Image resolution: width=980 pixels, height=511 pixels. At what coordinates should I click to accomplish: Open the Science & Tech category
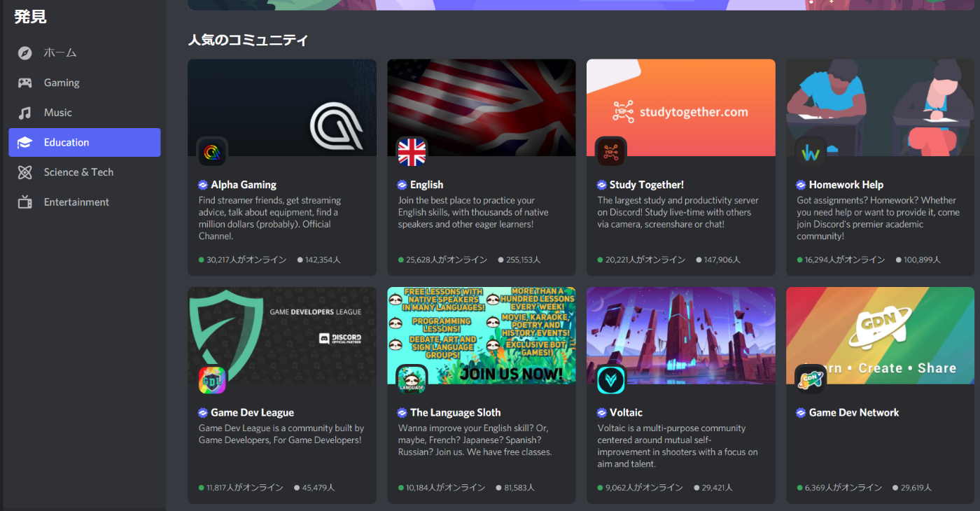[x=85, y=172]
